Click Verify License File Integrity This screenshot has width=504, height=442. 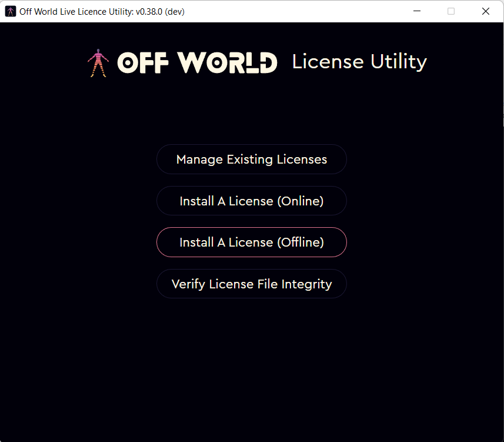(x=251, y=284)
